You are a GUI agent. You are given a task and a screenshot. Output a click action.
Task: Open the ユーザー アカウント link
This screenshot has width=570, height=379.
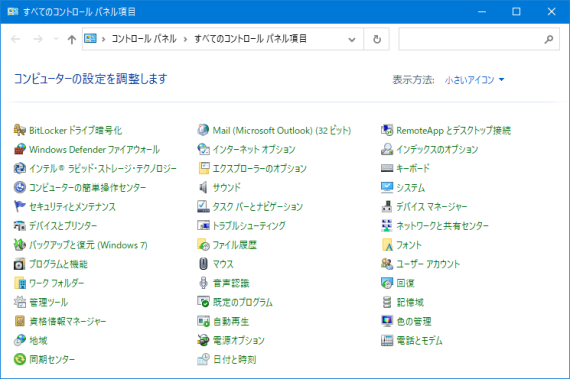coord(428,264)
